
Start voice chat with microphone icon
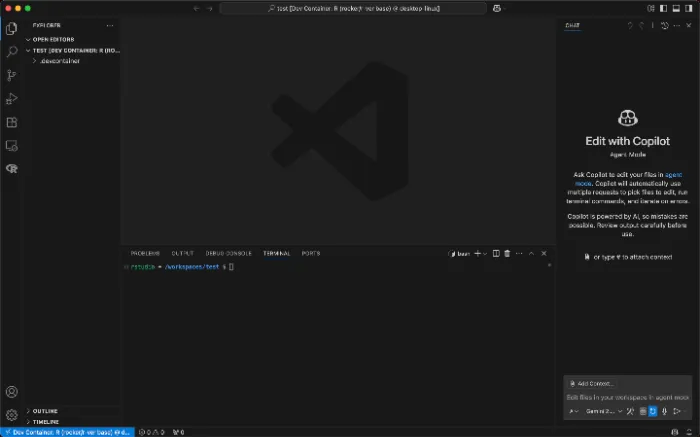click(x=664, y=411)
